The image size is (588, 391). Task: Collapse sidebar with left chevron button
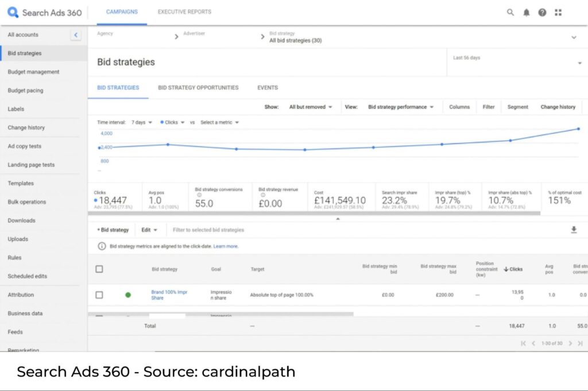(x=76, y=35)
